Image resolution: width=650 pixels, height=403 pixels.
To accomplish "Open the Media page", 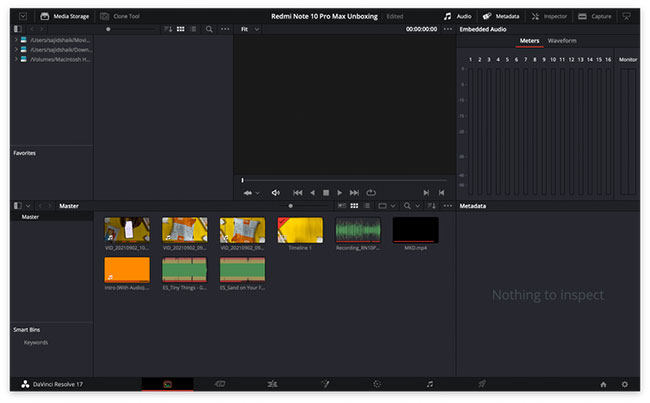I will coord(167,384).
